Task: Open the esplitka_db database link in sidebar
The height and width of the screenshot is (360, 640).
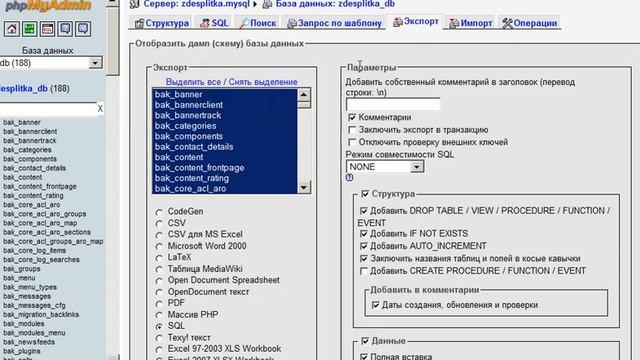Action: point(24,89)
